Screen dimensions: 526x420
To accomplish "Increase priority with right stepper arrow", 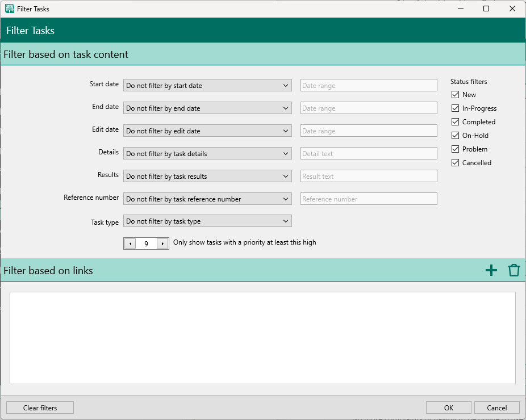I will click(162, 243).
